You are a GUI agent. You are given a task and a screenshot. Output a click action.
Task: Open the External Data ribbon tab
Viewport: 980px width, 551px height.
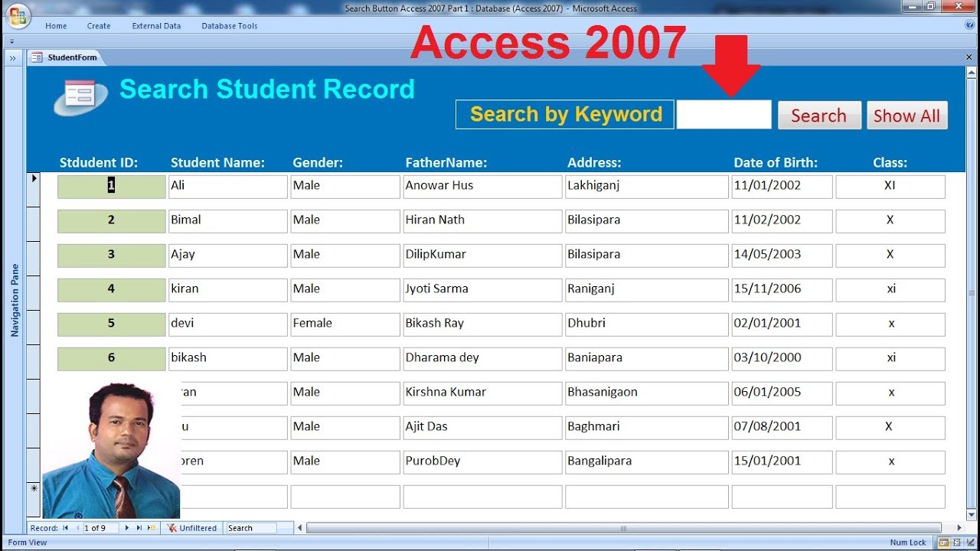pyautogui.click(x=156, y=26)
